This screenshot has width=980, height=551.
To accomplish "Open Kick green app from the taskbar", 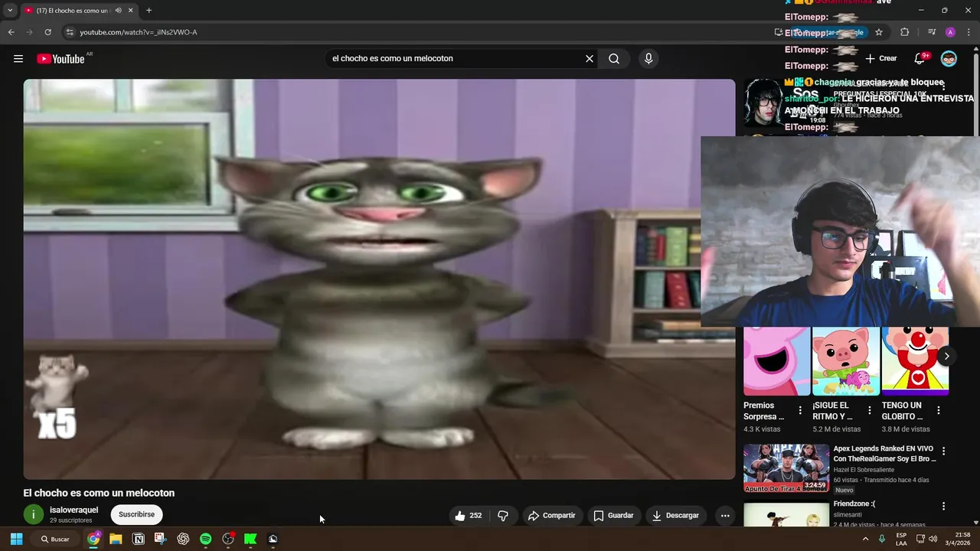I will pos(250,539).
